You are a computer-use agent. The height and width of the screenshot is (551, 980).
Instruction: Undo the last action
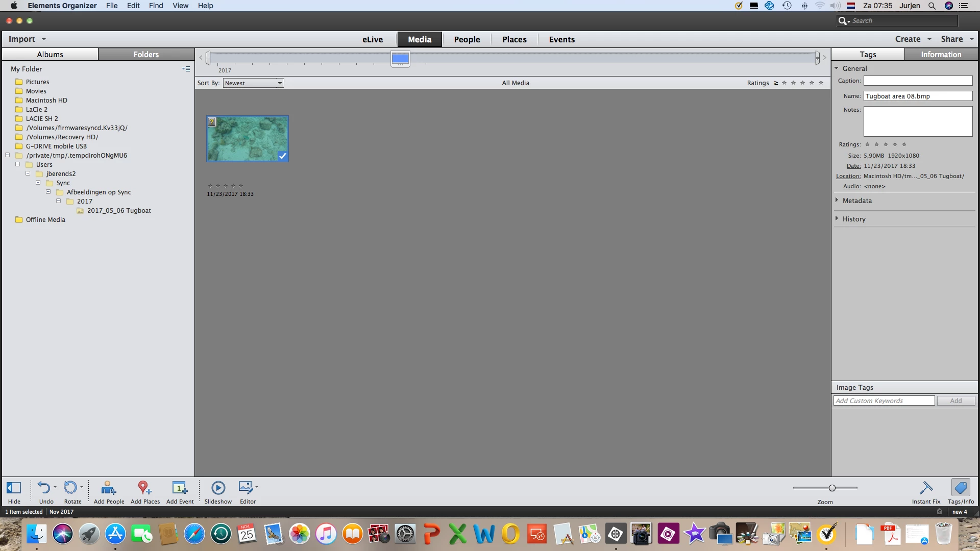pyautogui.click(x=44, y=488)
